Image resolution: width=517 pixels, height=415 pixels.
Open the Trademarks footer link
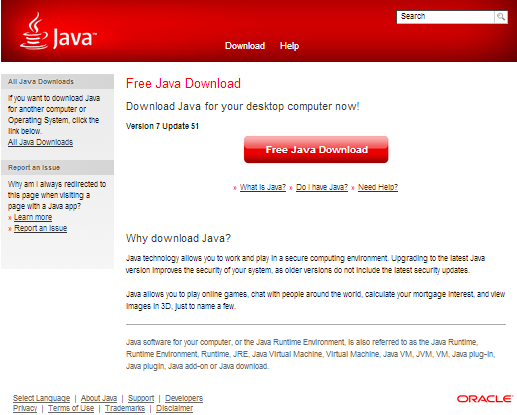pyautogui.click(x=125, y=408)
